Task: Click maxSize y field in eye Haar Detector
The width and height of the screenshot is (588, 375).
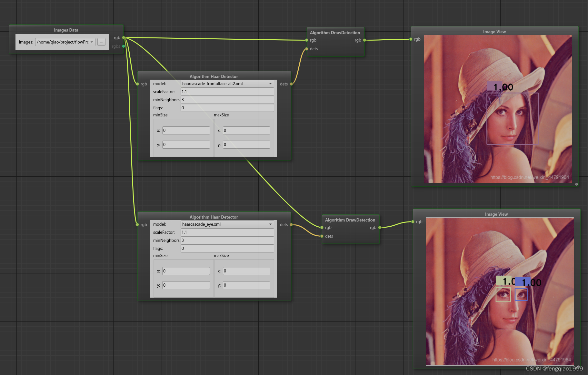Action: (x=246, y=285)
